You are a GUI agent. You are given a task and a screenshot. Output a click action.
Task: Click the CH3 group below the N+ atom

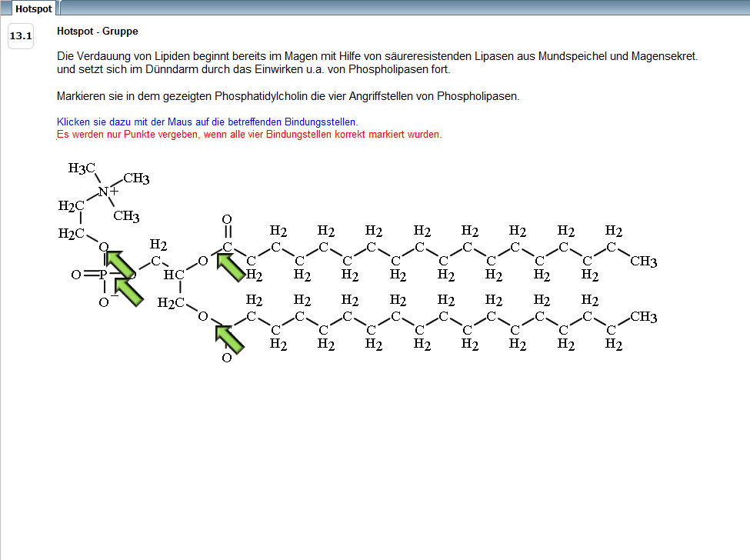pos(126,216)
